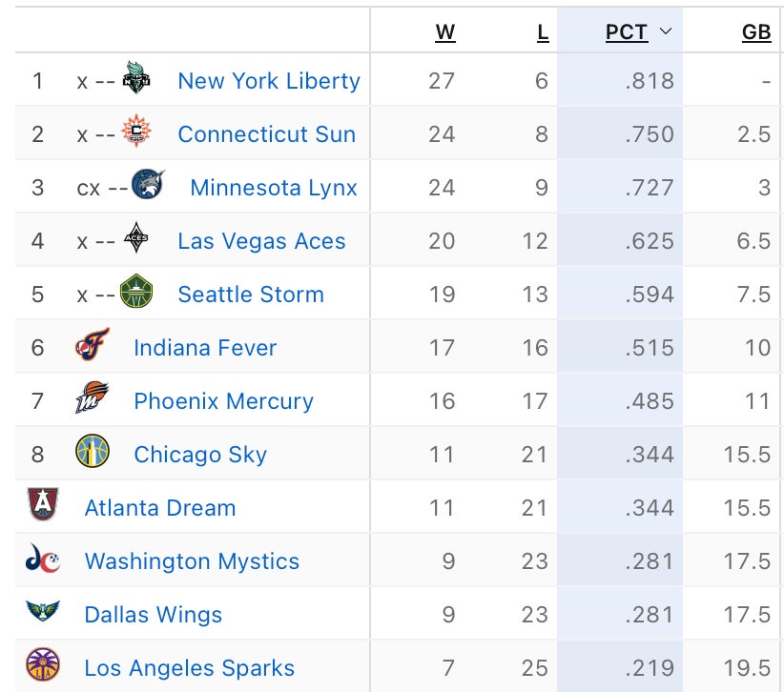Click the Dallas Wings team logo
This screenshot has height=692, width=784.
point(44,613)
